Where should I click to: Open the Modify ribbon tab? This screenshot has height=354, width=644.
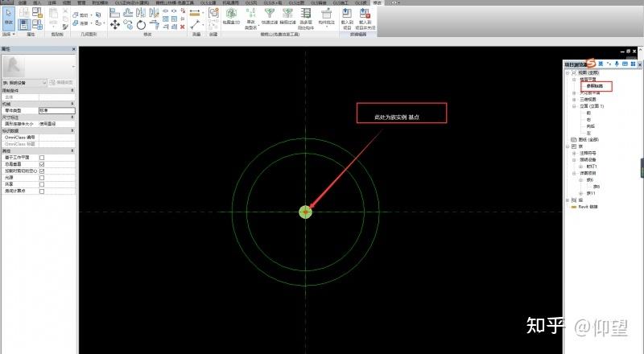tap(377, 2)
